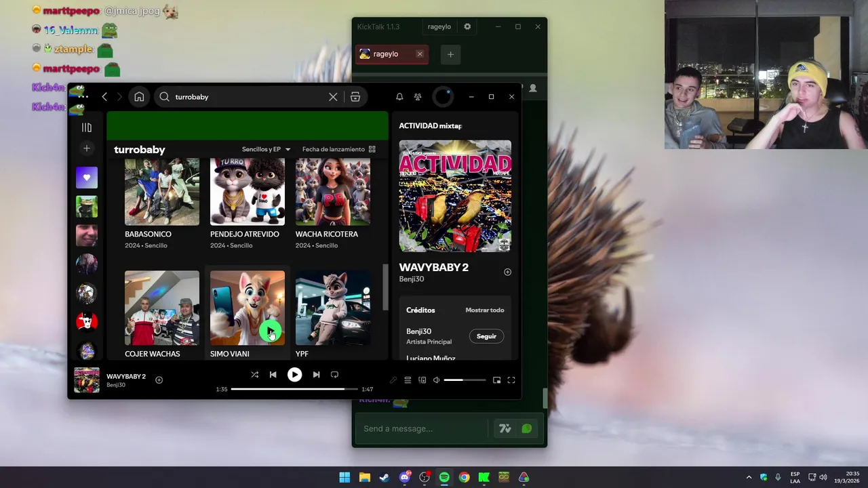
Task: Play SIMO VIANI with green button
Action: click(x=270, y=332)
